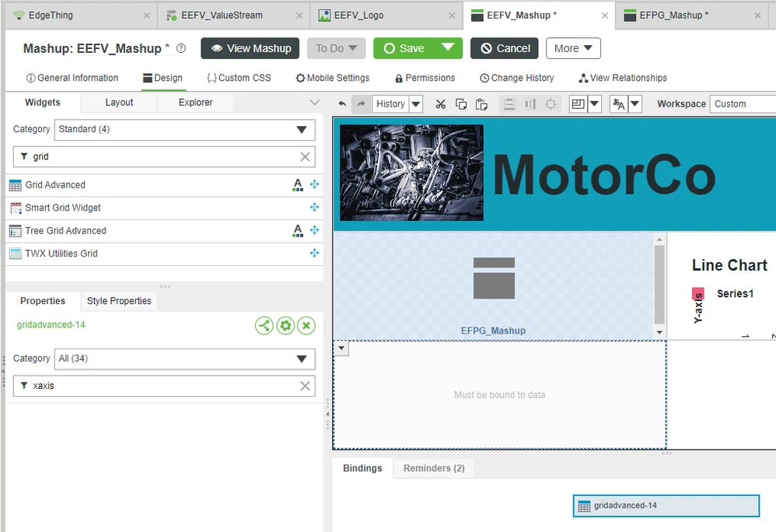The height and width of the screenshot is (532, 776).
Task: Click the View Mashup button
Action: (x=250, y=48)
